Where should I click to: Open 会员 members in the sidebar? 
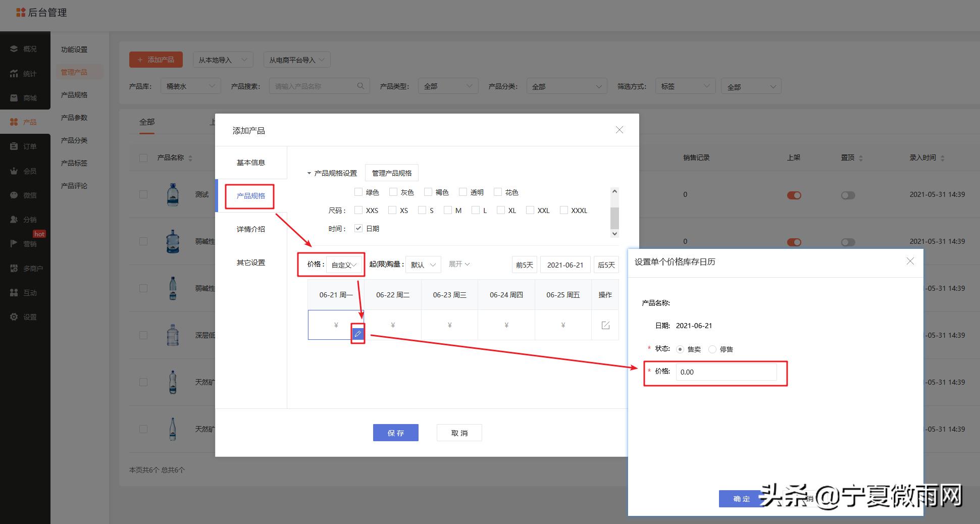[25, 171]
